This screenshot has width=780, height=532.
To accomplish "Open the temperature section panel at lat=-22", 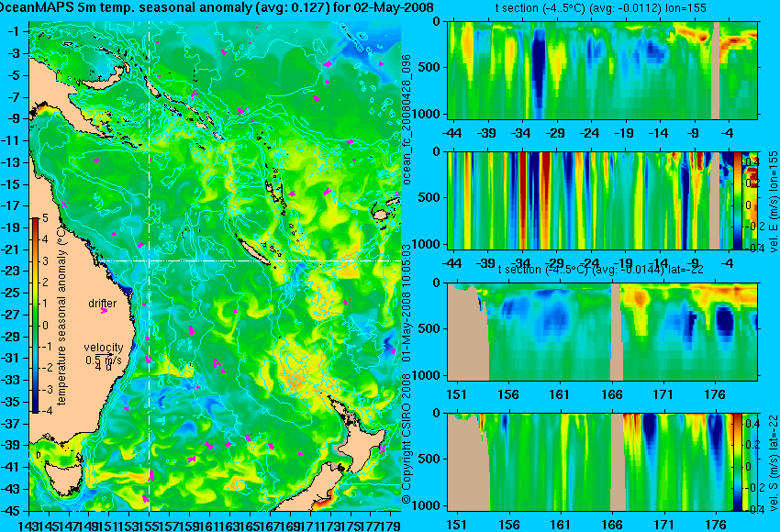I will (x=603, y=332).
